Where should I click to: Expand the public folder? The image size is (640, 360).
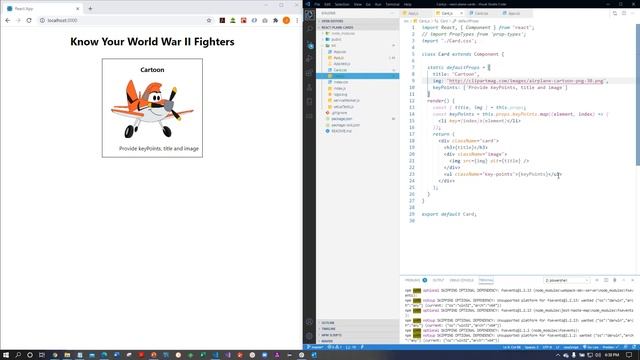pos(336,40)
